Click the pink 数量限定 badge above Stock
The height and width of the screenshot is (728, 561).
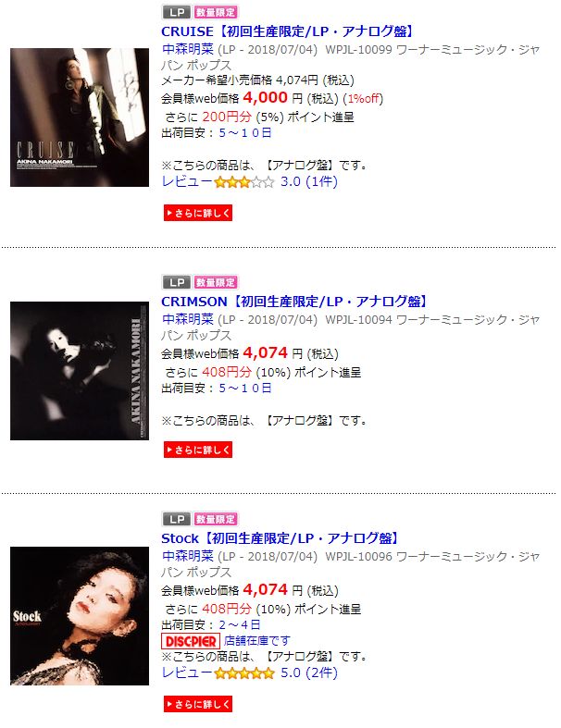pos(216,519)
